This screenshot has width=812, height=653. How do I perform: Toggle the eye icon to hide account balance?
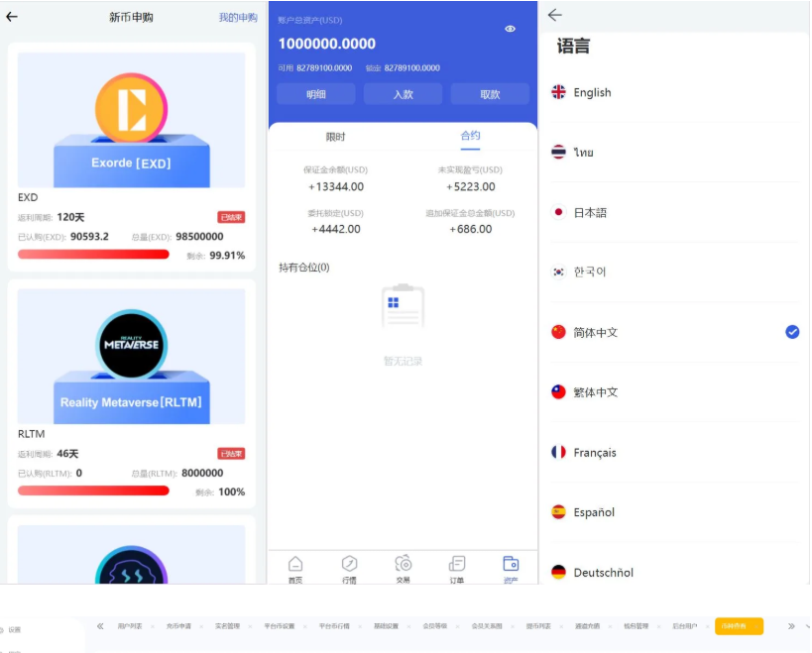coord(509,30)
